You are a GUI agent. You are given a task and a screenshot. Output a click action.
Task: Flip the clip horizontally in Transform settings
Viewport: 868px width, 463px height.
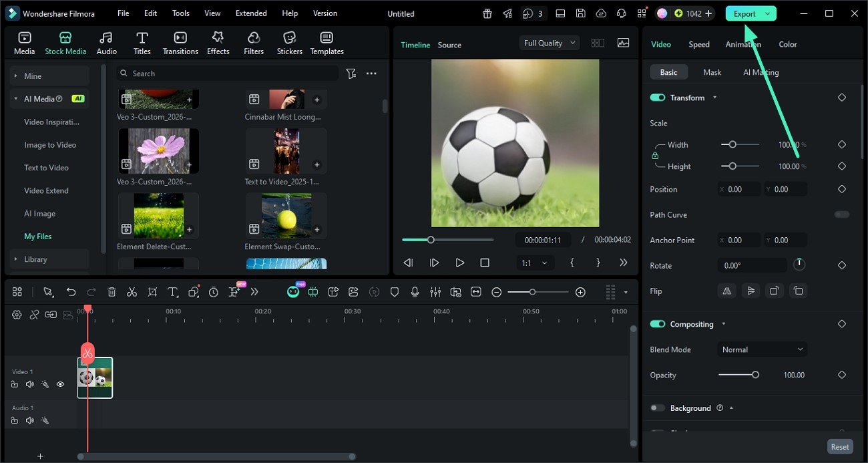(726, 291)
